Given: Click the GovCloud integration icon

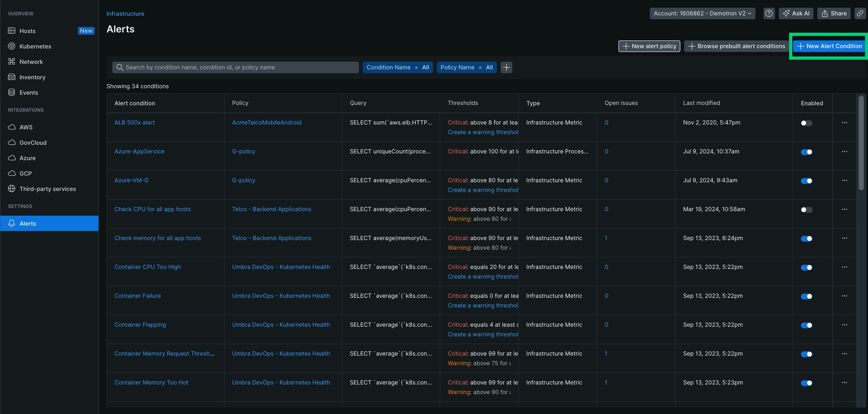Looking at the screenshot, I should (12, 142).
